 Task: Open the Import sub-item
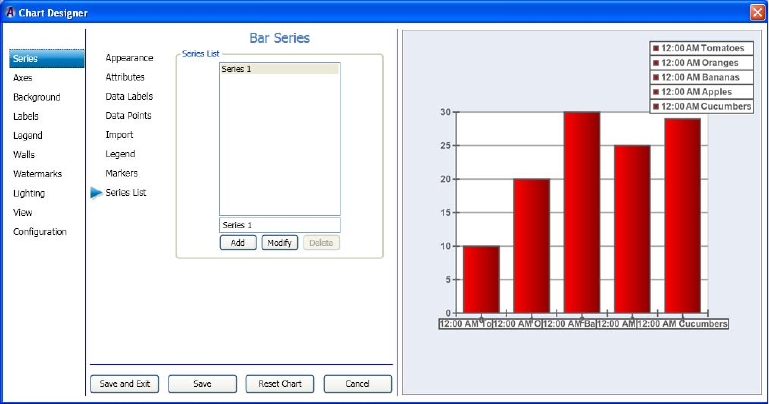click(119, 135)
